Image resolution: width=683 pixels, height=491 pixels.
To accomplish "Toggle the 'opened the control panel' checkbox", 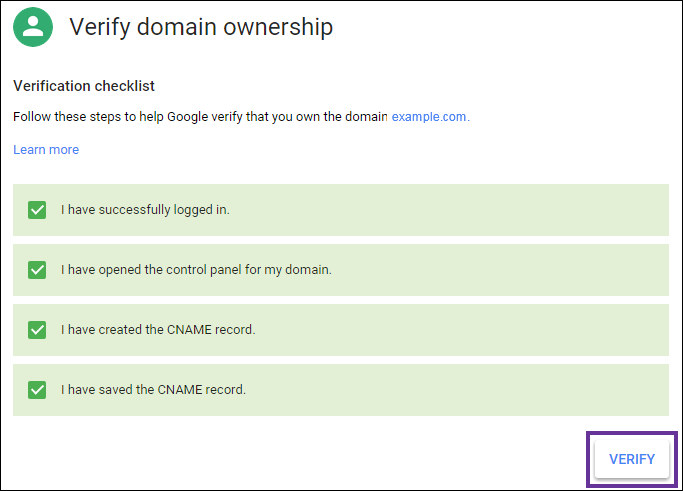I will click(37, 270).
